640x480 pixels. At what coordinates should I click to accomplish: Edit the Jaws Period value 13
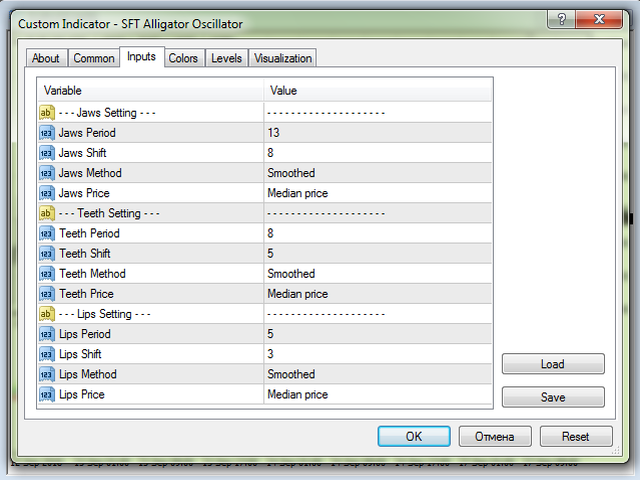(378, 133)
